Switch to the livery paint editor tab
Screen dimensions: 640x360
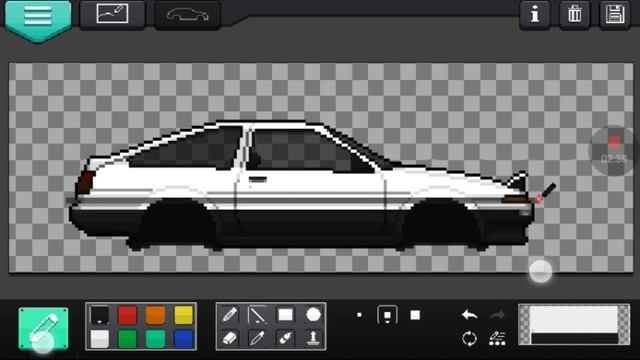(112, 15)
